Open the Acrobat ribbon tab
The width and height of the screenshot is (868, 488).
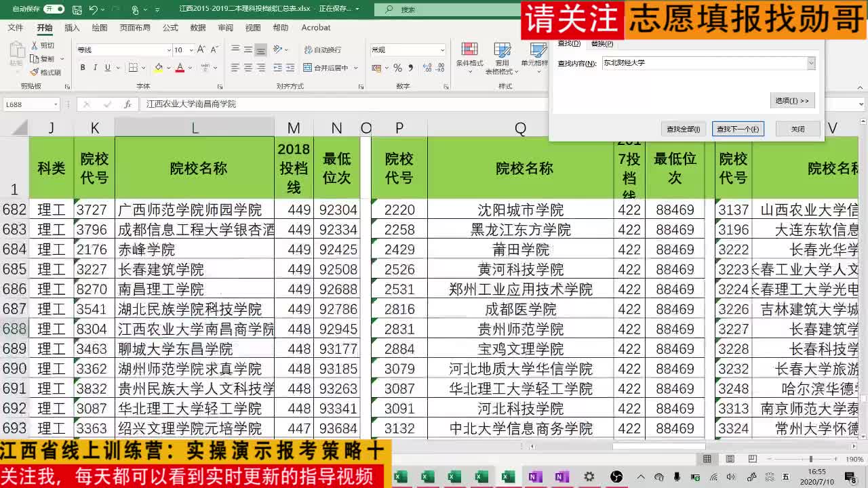pos(316,28)
